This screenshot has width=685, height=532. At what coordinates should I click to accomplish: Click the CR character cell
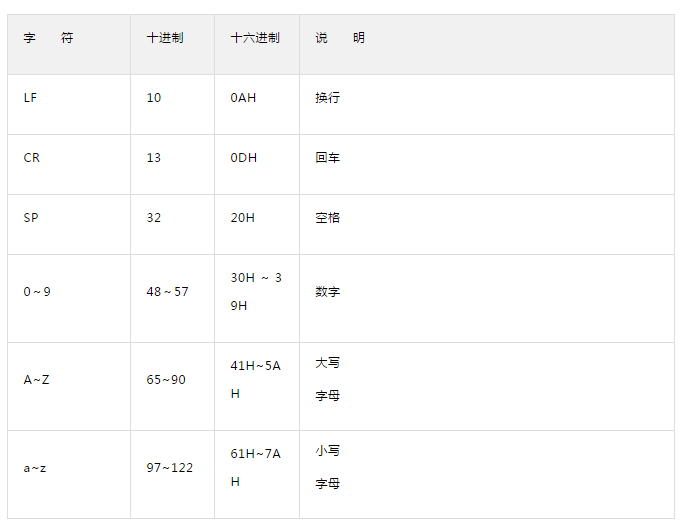pyautogui.click(x=32, y=158)
